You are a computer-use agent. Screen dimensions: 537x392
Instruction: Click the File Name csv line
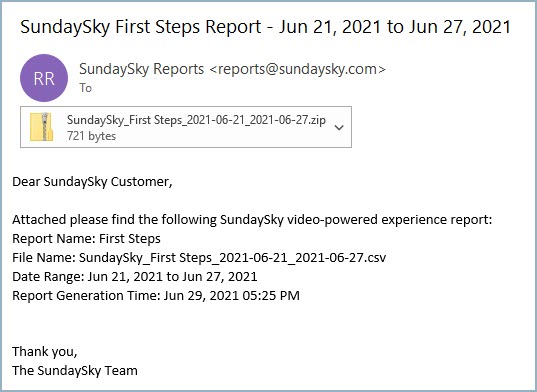point(199,257)
